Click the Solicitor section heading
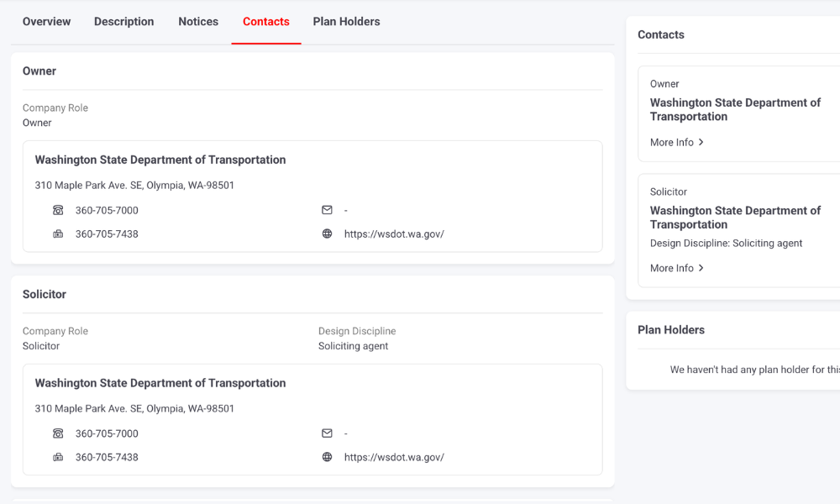Screen dimensions: 840x504 pos(44,295)
